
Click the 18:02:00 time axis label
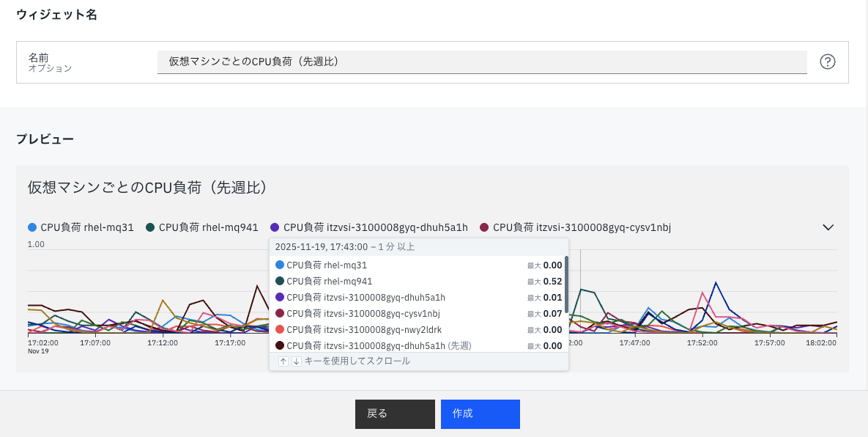821,343
